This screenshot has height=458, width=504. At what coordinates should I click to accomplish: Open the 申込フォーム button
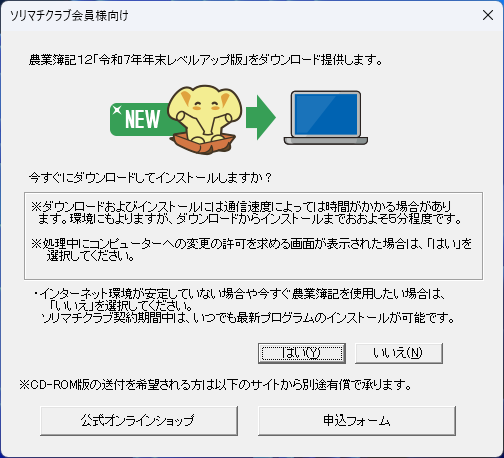[x=357, y=420]
